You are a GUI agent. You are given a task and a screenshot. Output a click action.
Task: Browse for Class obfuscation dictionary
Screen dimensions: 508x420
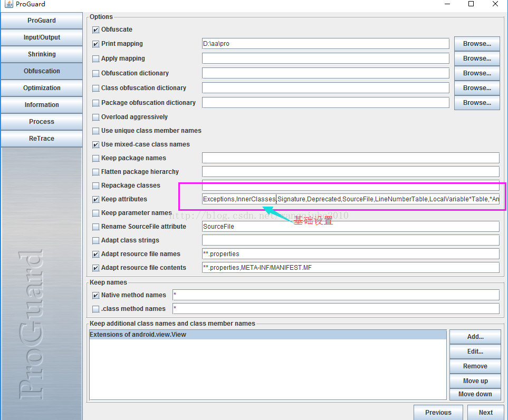click(x=477, y=88)
